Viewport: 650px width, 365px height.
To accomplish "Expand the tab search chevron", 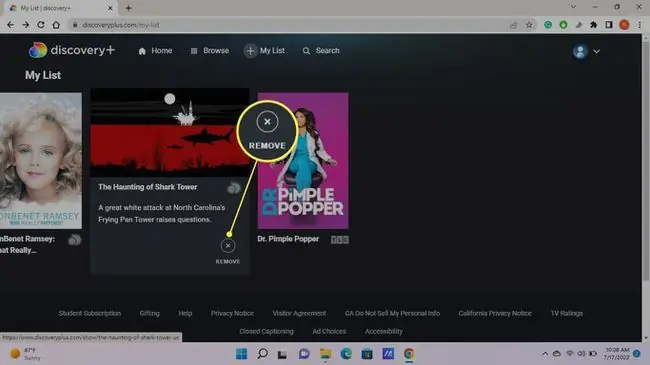I will (x=573, y=7).
